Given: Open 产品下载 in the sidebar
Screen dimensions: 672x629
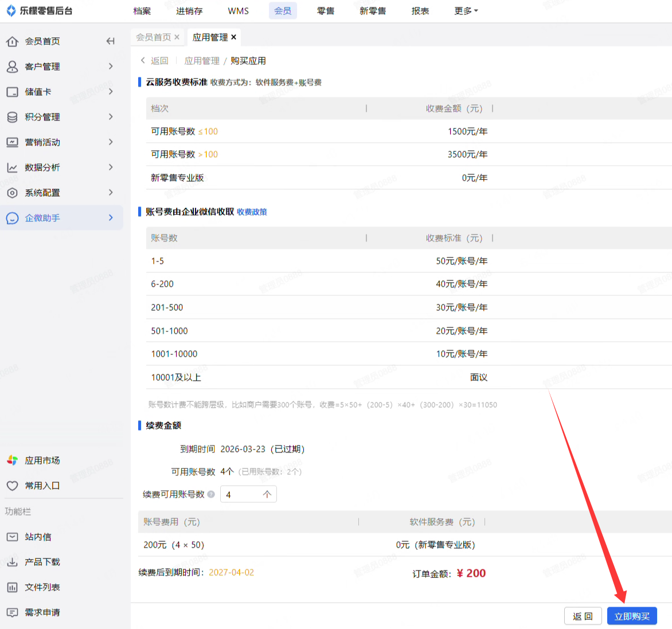Looking at the screenshot, I should pos(42,562).
